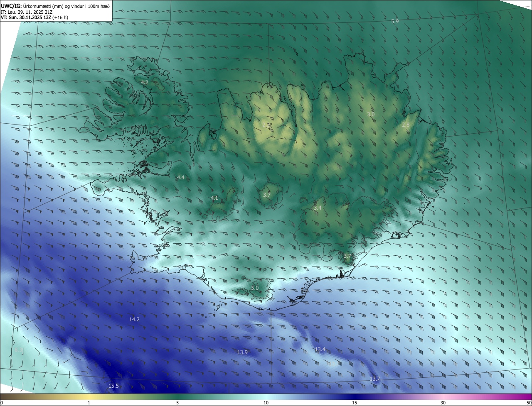Click the color scale tick label '5'
Image resolution: width=532 pixels, height=406 pixels.
(x=177, y=403)
